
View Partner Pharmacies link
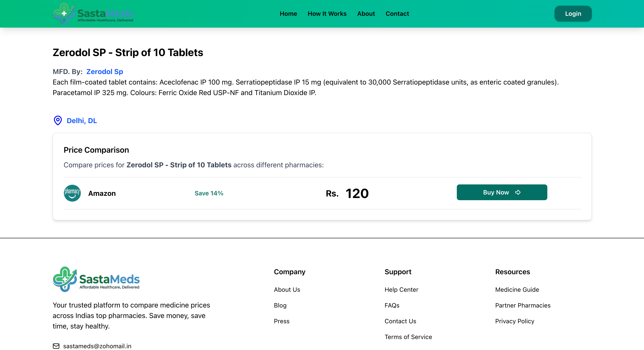pyautogui.click(x=523, y=305)
